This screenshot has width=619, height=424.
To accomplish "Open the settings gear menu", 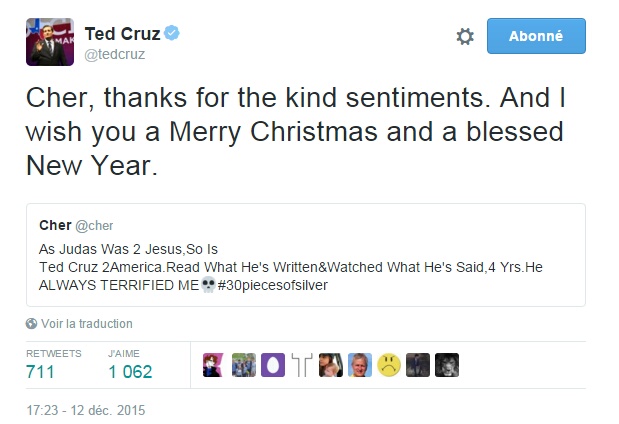I will 465,36.
